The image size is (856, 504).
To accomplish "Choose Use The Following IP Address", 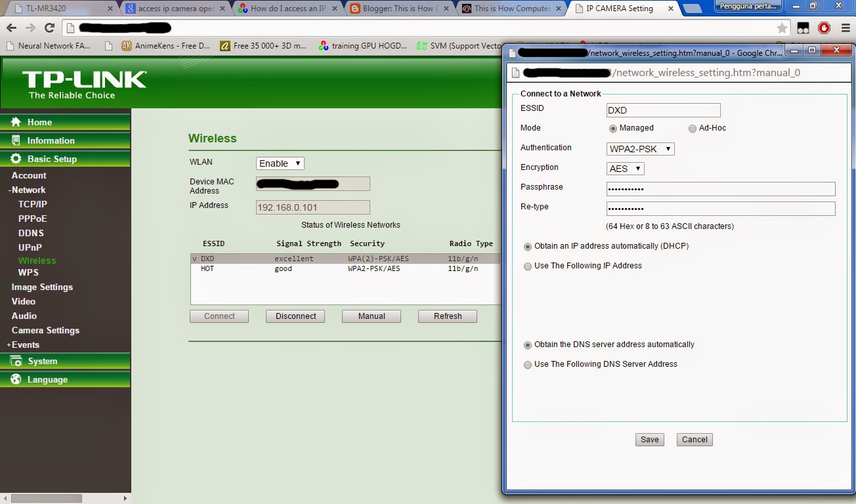I will click(x=528, y=266).
